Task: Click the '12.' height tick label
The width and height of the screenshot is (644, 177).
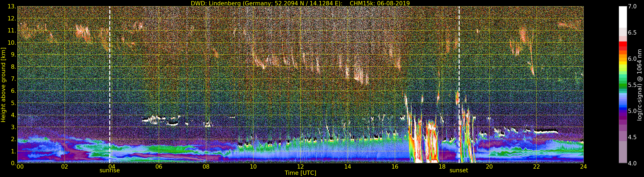Action: click(x=12, y=18)
